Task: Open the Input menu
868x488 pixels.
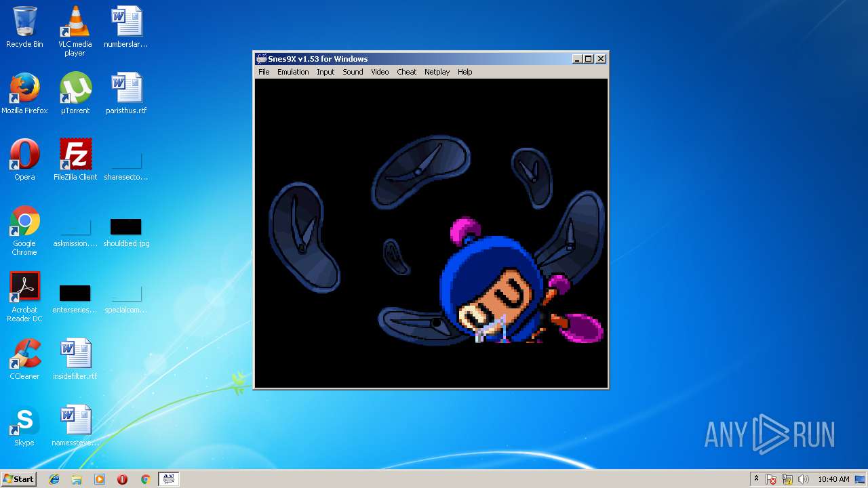Action: click(325, 72)
